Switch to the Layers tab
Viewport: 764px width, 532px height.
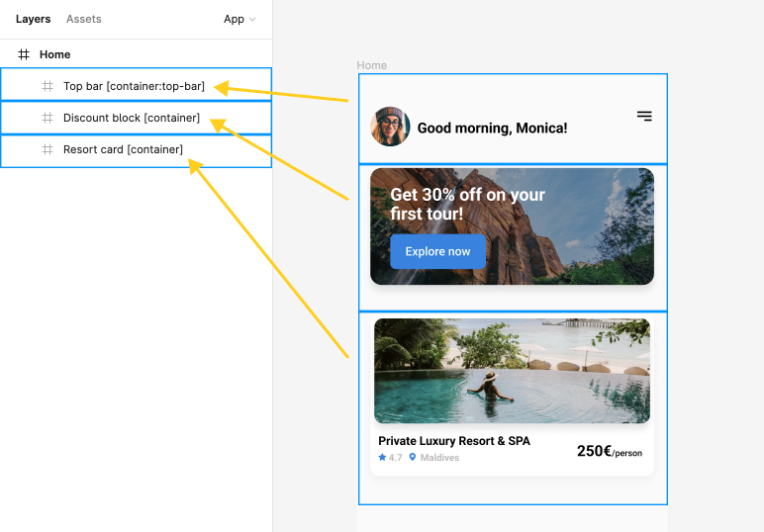(33, 19)
